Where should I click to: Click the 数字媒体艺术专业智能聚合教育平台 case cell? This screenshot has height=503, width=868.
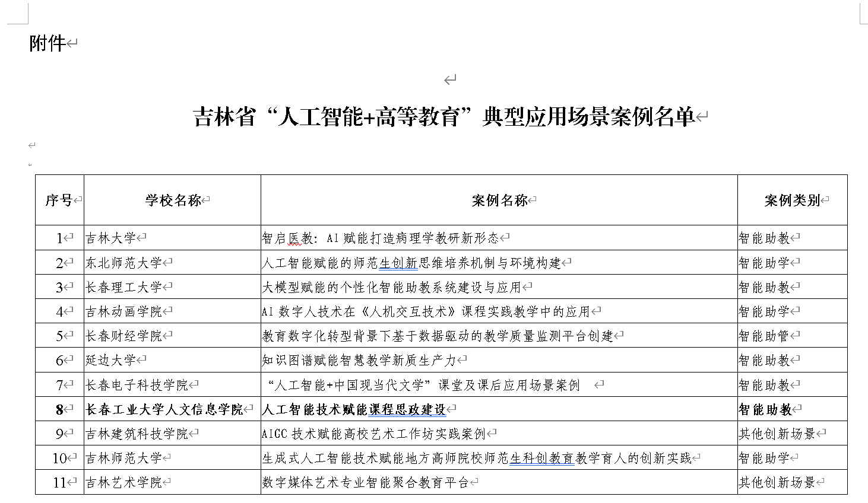(x=365, y=483)
